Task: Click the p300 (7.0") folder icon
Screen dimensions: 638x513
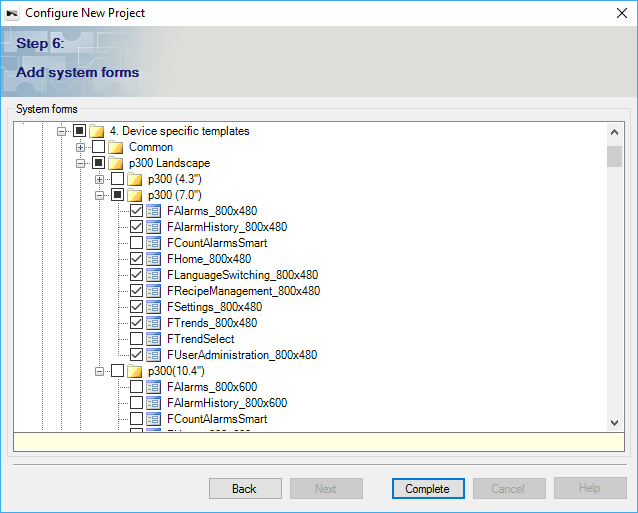Action: click(134, 195)
